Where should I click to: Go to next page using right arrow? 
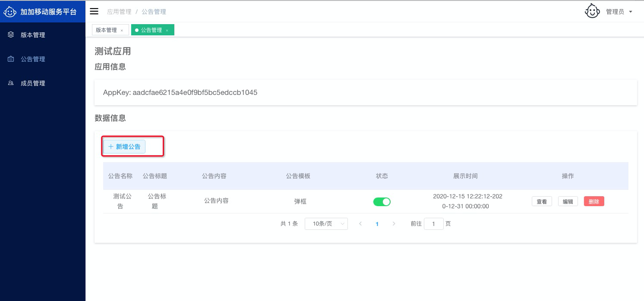[394, 224]
